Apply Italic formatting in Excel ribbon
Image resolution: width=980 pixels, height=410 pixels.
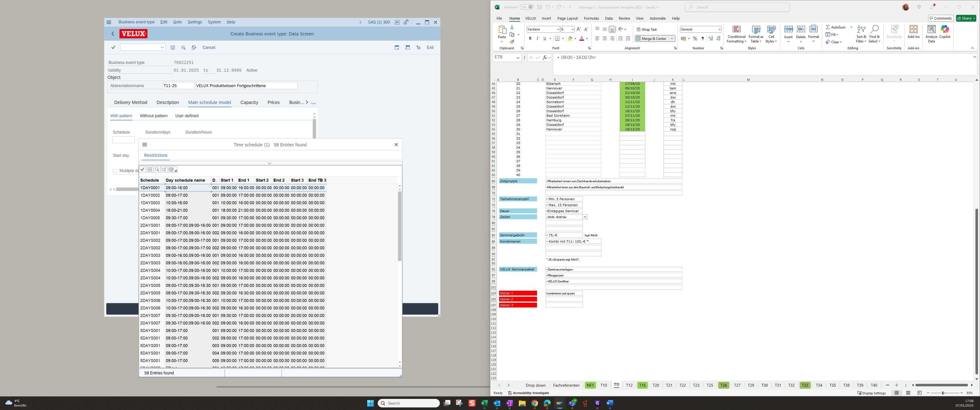[537, 38]
